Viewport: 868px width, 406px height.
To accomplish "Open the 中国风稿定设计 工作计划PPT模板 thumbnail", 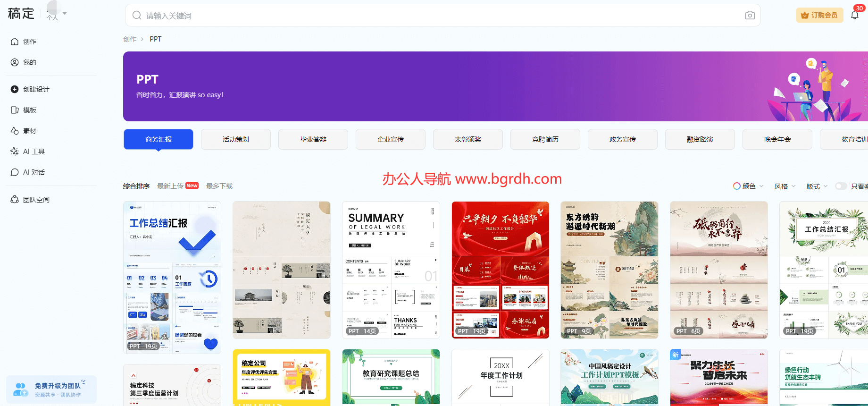I will [x=609, y=378].
